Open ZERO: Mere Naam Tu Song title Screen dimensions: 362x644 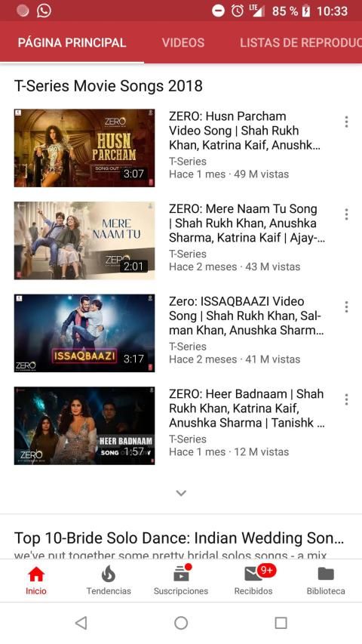tap(247, 223)
